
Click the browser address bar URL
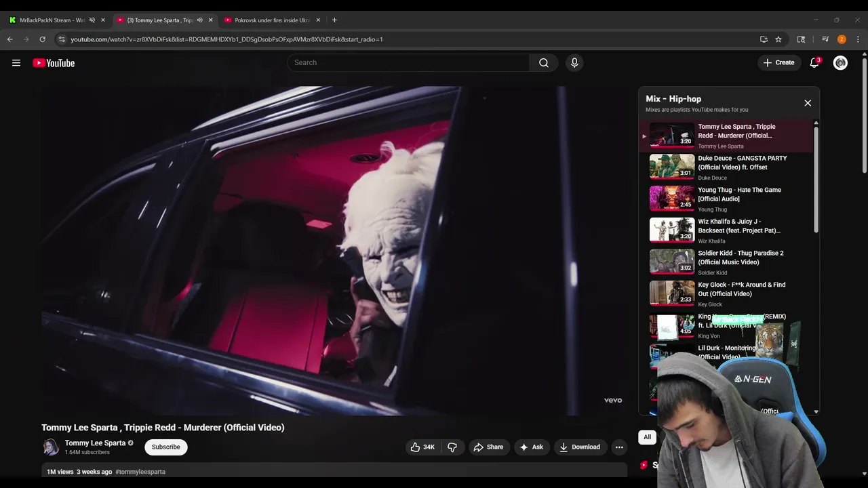[x=226, y=39]
